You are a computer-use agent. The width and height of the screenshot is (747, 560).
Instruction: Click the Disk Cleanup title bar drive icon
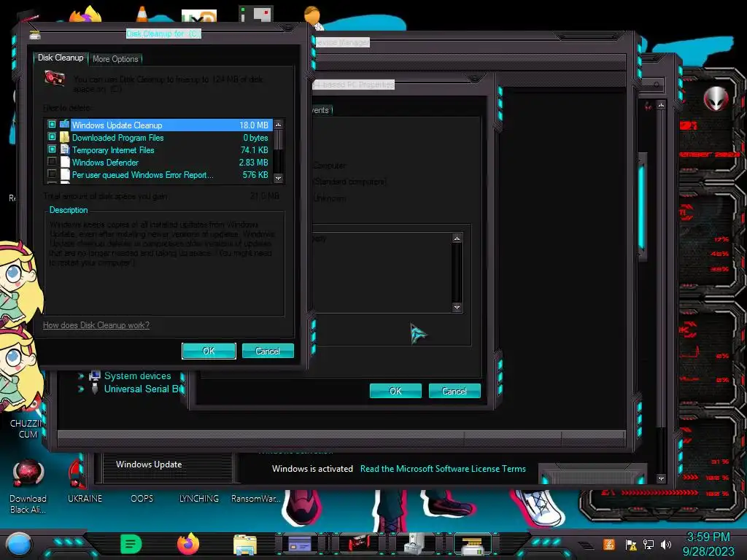point(35,35)
